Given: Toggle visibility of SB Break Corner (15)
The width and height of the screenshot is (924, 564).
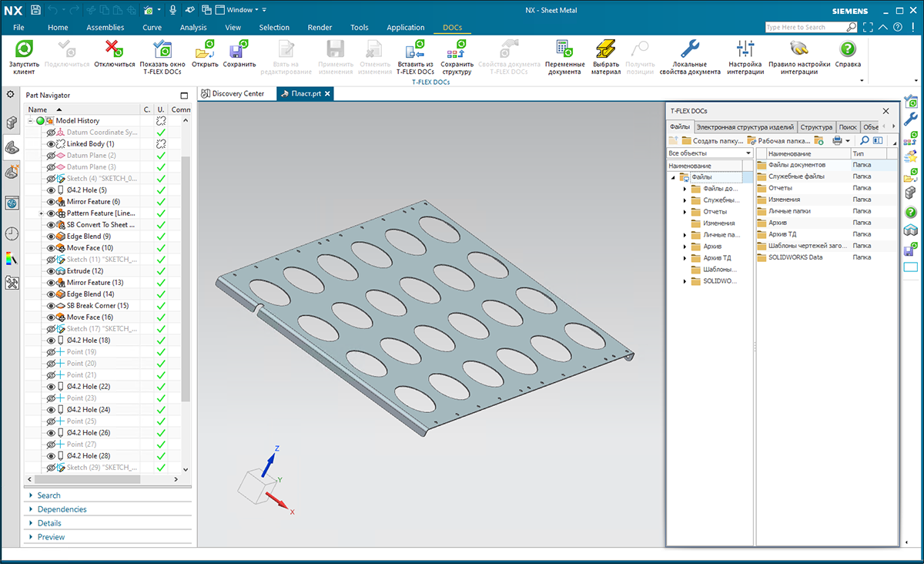Looking at the screenshot, I should coord(52,306).
